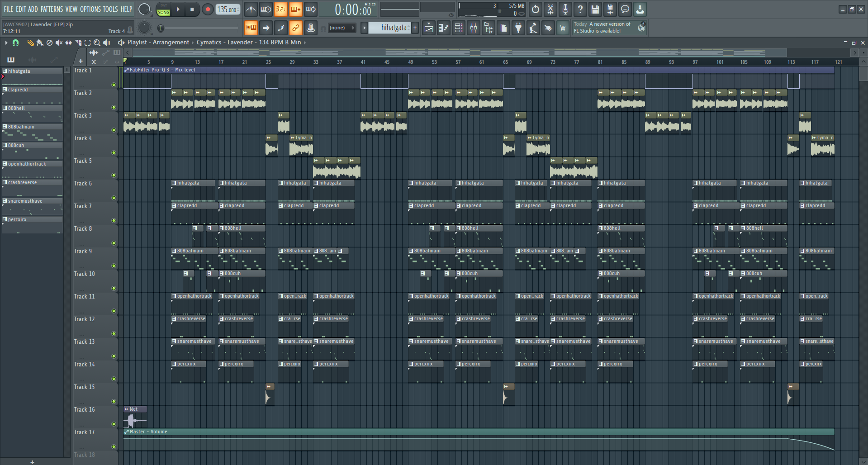The height and width of the screenshot is (465, 868).
Task: Collapse the clip overview left arrow
Action: point(128,53)
